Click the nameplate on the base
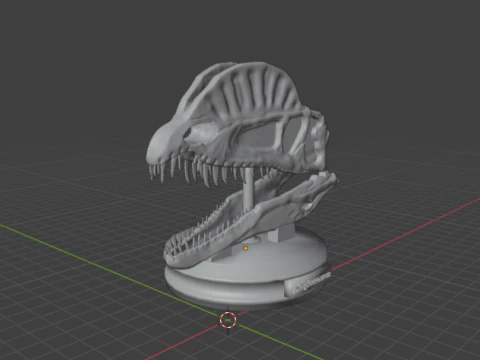The height and width of the screenshot is (360, 480). click(x=307, y=284)
